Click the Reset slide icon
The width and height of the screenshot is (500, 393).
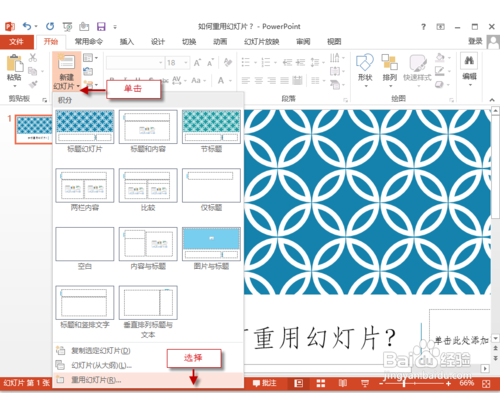88,71
